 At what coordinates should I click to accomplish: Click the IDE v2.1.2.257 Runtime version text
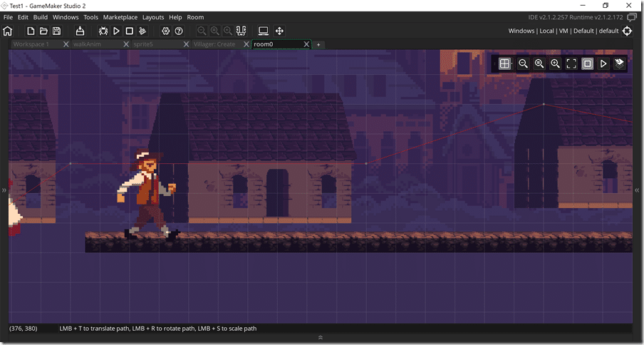click(576, 17)
